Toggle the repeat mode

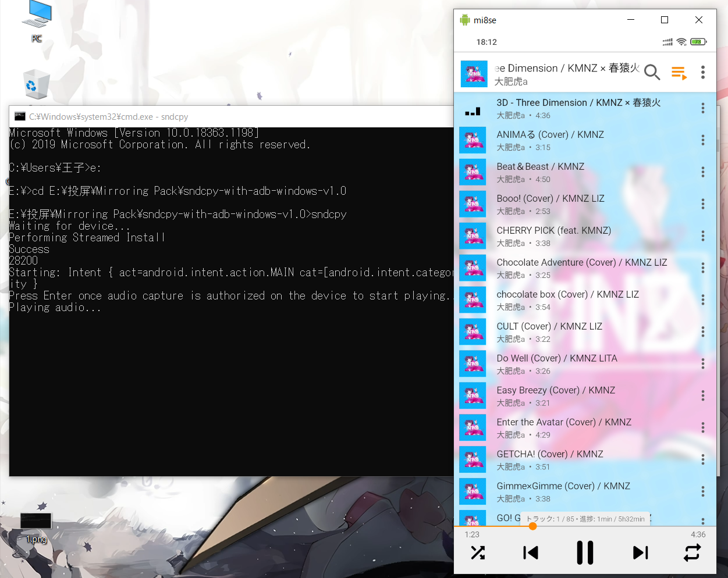click(x=692, y=552)
